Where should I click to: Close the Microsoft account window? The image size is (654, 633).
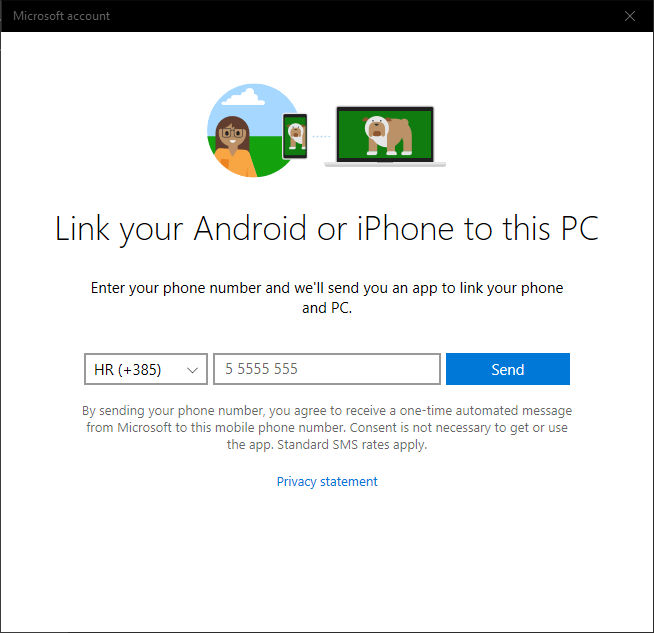click(x=629, y=16)
